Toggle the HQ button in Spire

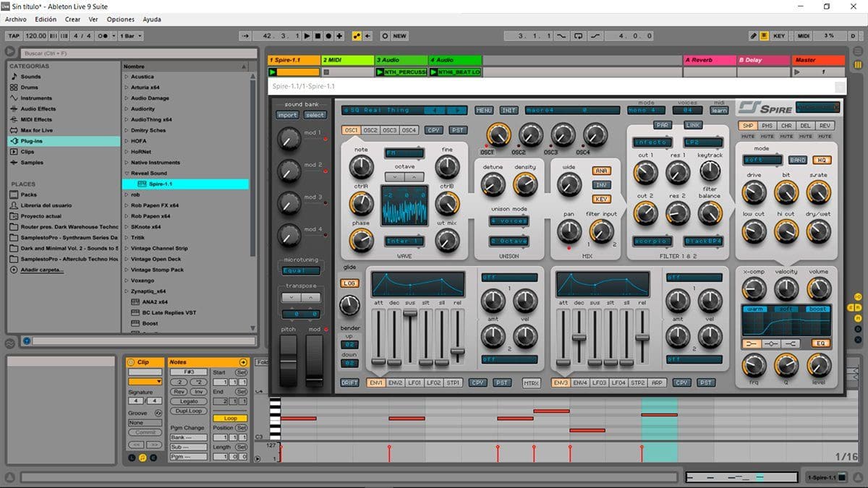(x=821, y=160)
